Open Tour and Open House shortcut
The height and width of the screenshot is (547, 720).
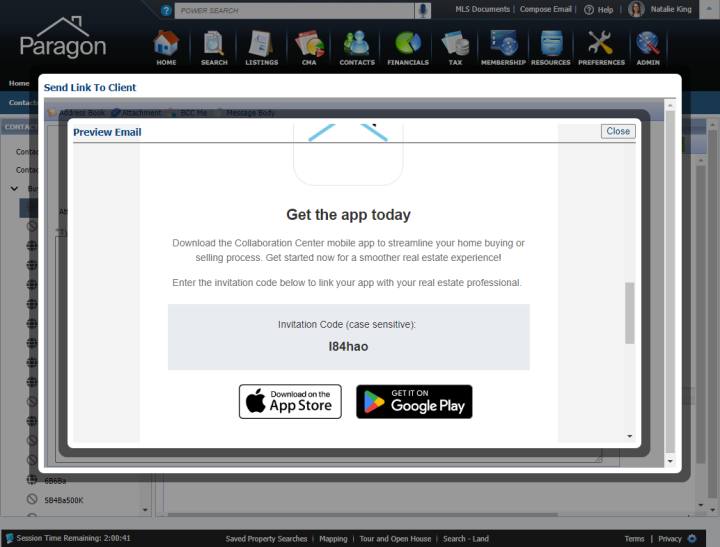click(x=395, y=539)
